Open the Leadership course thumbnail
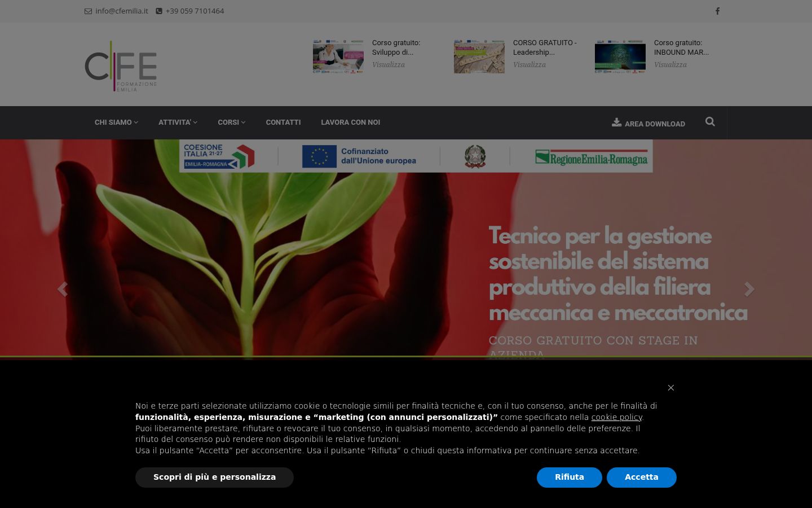The height and width of the screenshot is (508, 812). click(479, 56)
